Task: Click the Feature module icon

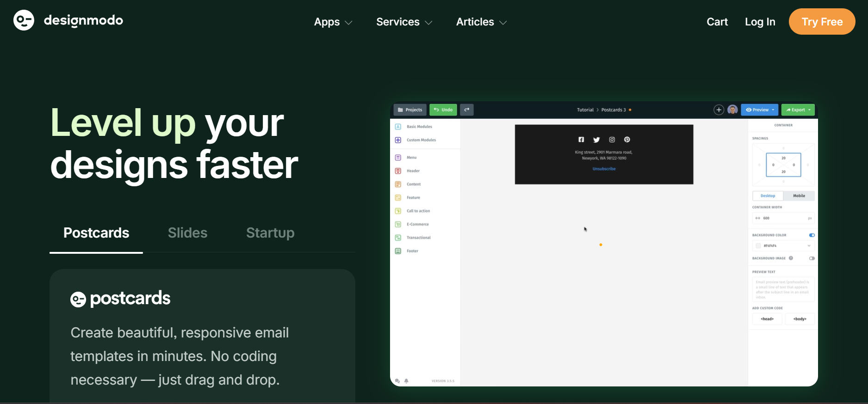Action: coord(398,198)
